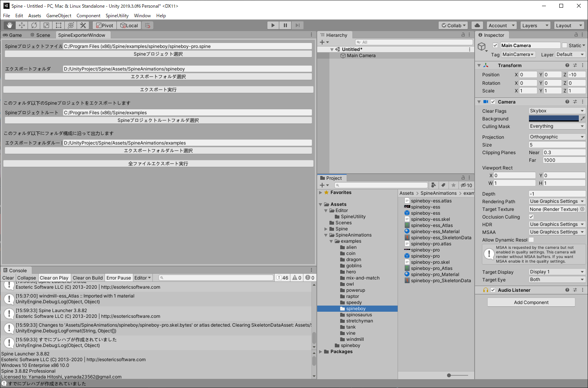Search by label in Project panel
This screenshot has height=388, width=588.
[x=444, y=185]
